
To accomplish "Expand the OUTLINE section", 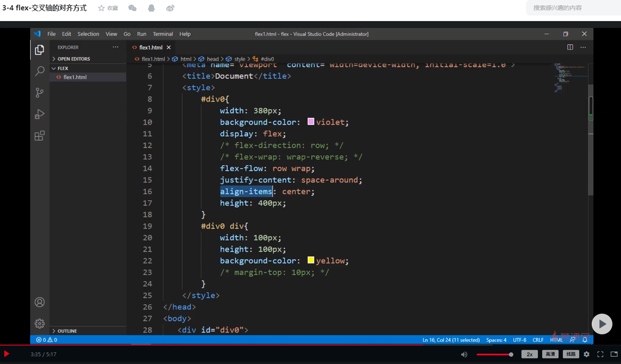I will click(67, 331).
